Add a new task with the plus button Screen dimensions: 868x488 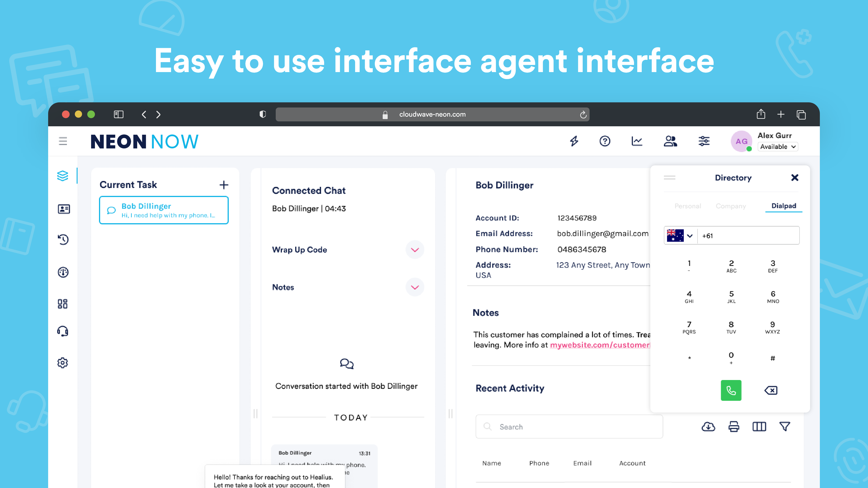[224, 185]
